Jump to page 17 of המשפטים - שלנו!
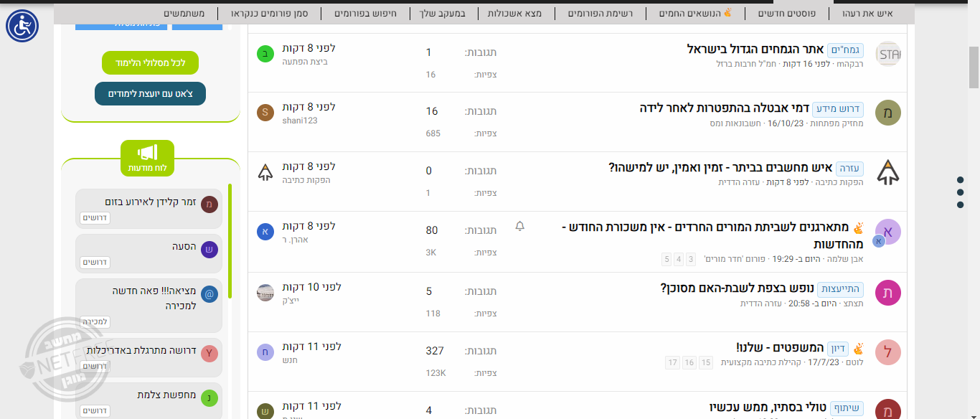 click(x=672, y=362)
